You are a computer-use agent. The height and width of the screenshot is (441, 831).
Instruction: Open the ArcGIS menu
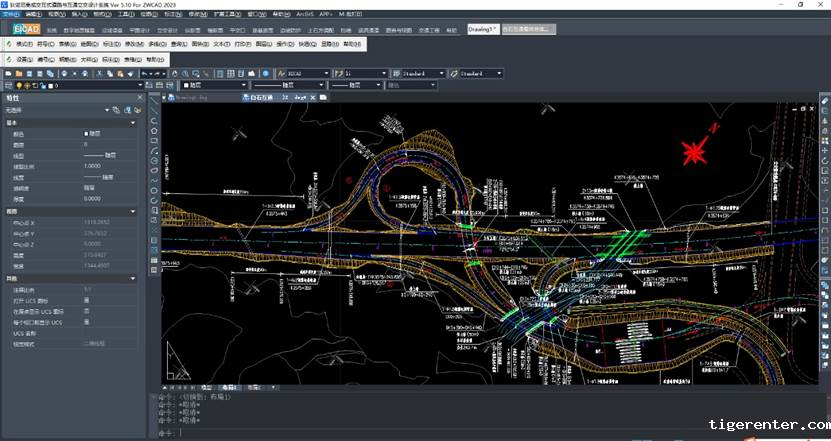305,16
